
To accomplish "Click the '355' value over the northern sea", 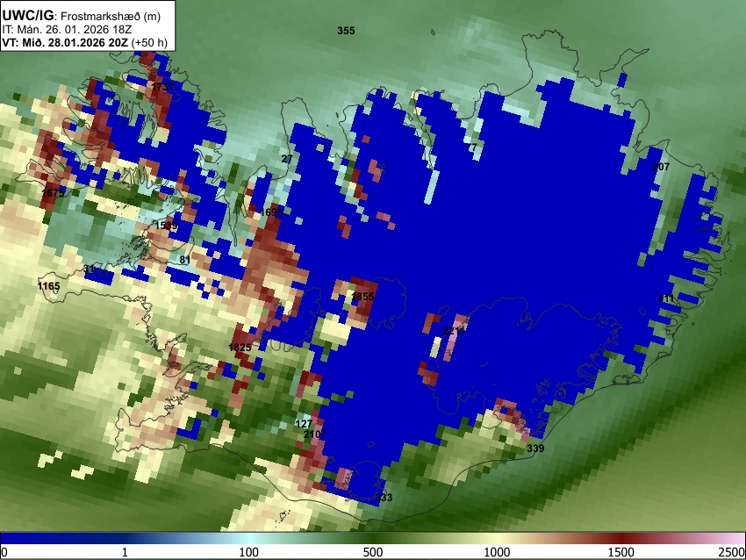I will coord(346,31).
